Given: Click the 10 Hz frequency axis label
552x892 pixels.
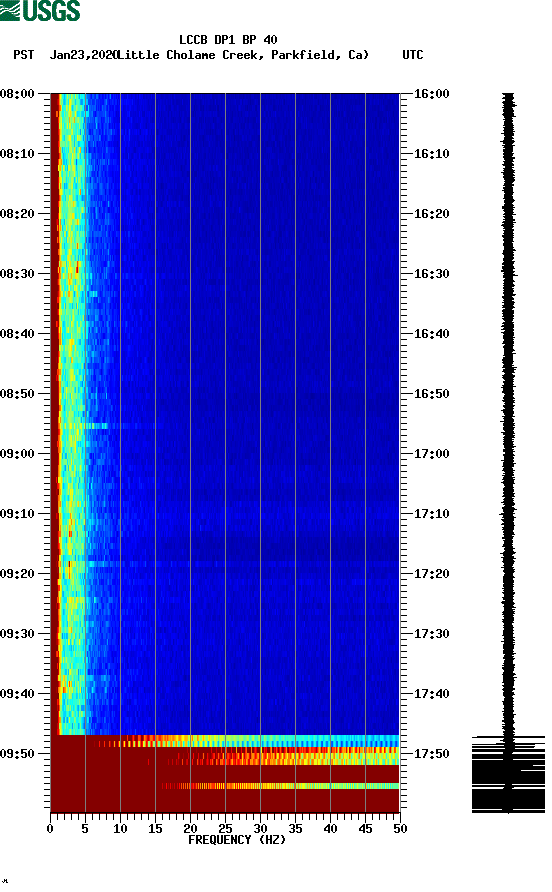Looking at the screenshot, I should 120,829.
